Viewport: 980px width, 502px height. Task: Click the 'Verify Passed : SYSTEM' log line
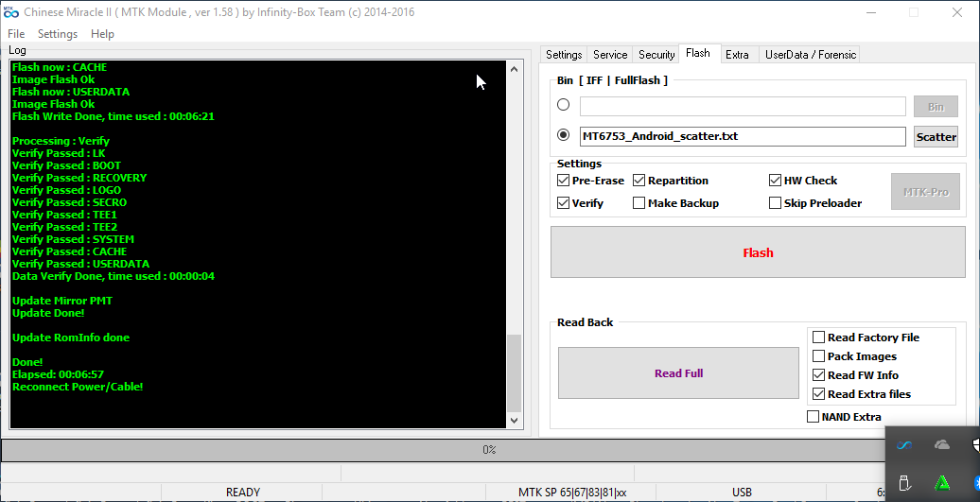73,239
